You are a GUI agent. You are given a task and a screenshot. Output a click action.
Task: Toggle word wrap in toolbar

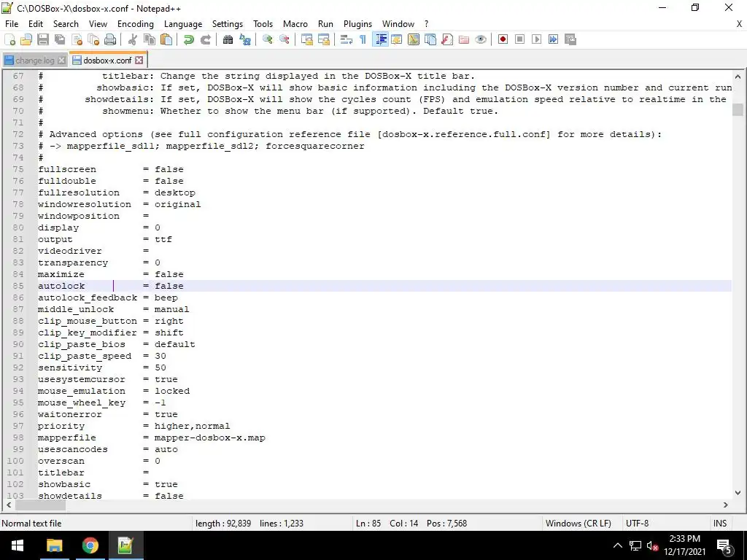tap(347, 39)
